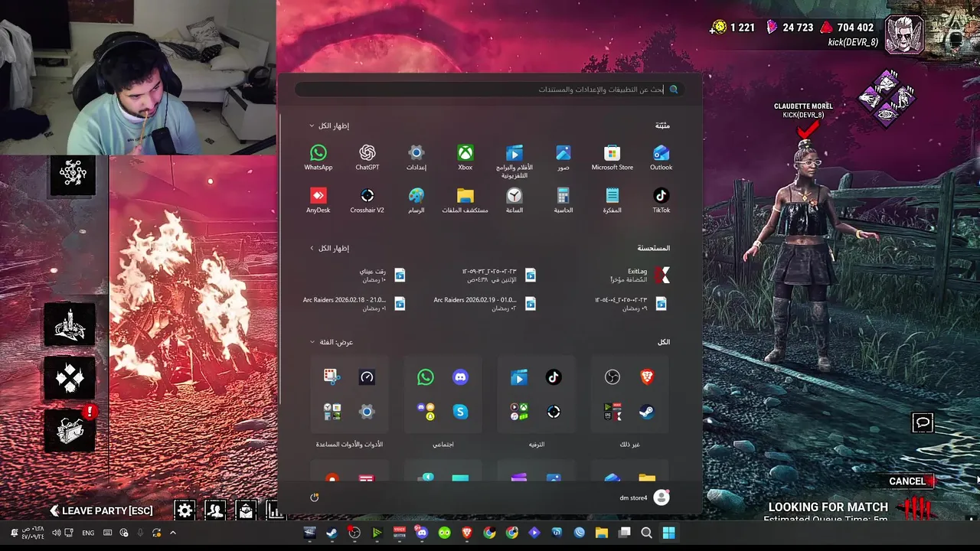The image size is (980, 551).
Task: Open Skype in the Social category folder
Action: coord(460,412)
